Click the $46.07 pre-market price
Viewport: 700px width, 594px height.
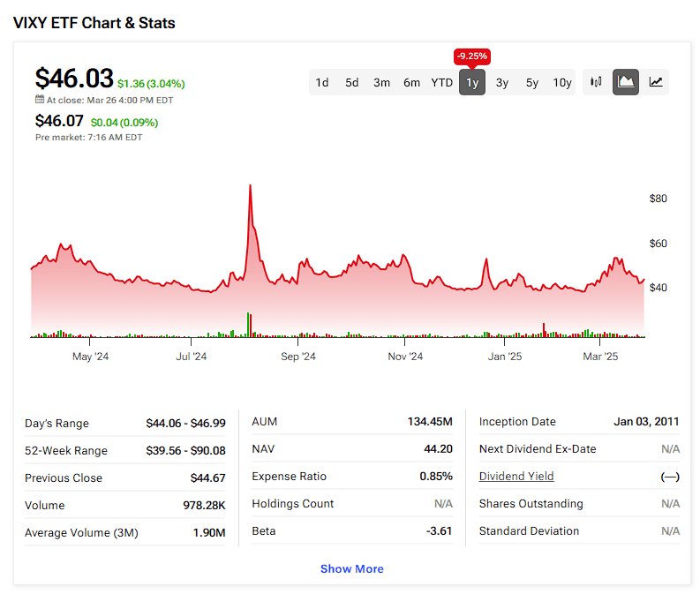tap(59, 121)
